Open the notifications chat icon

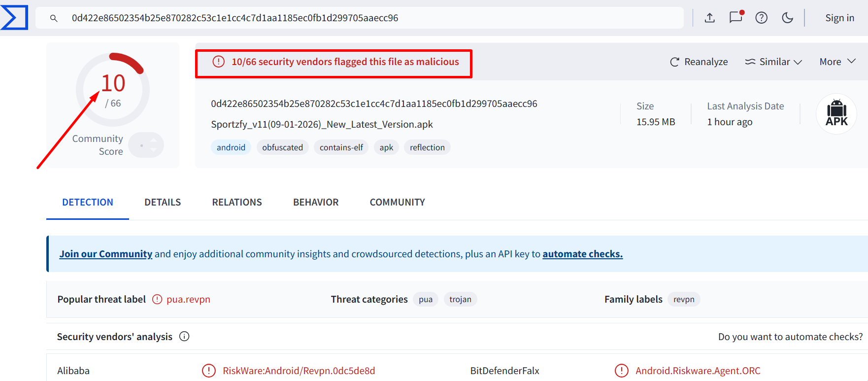click(x=736, y=17)
